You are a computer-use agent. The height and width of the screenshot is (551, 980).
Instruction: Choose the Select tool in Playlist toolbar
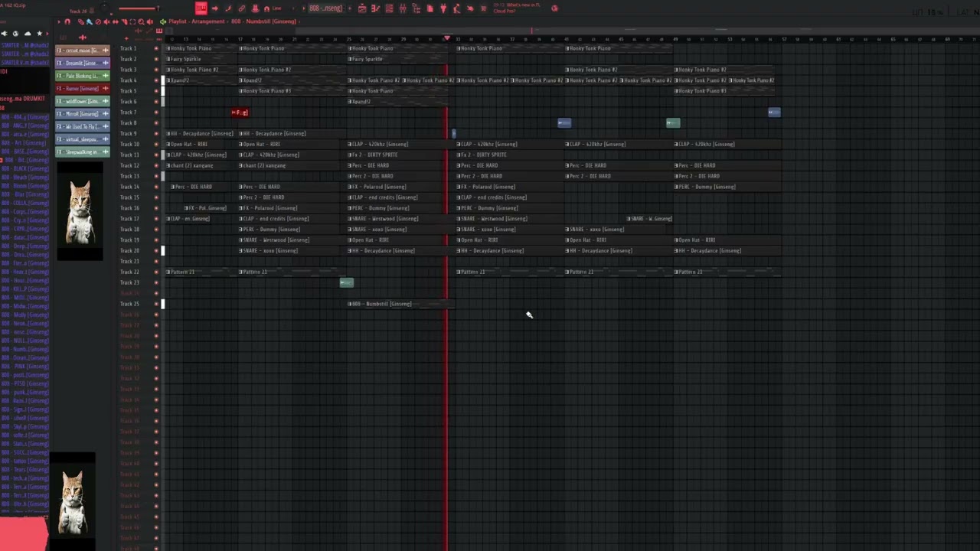[132, 21]
